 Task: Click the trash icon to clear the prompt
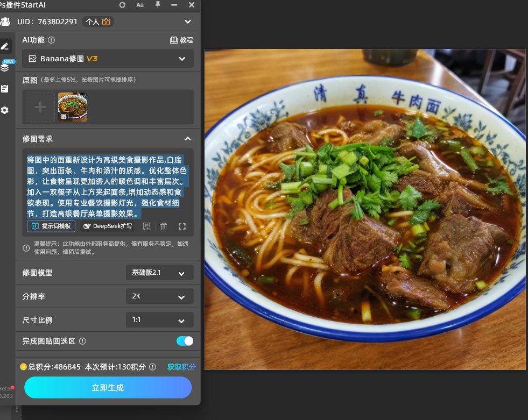click(x=164, y=226)
